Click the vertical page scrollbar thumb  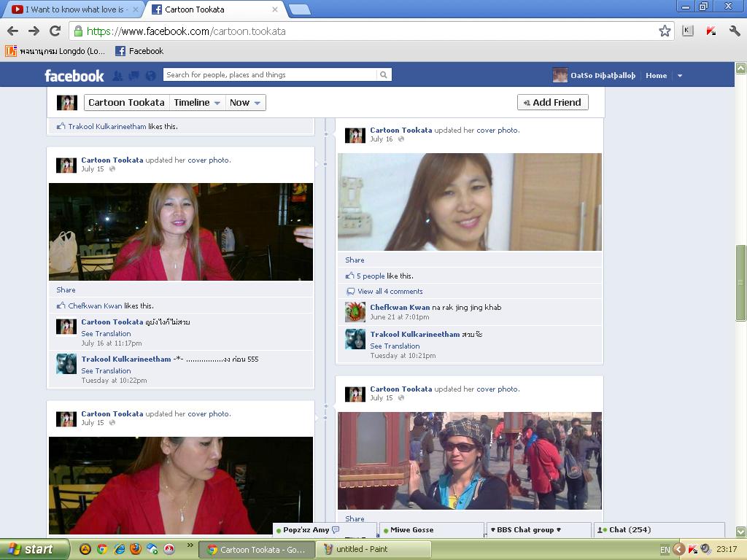[x=741, y=283]
